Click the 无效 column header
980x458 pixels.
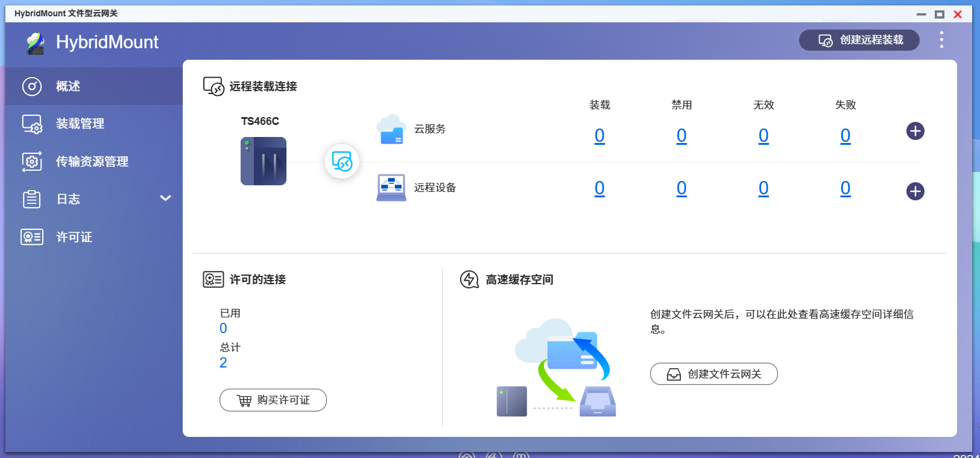coord(763,105)
